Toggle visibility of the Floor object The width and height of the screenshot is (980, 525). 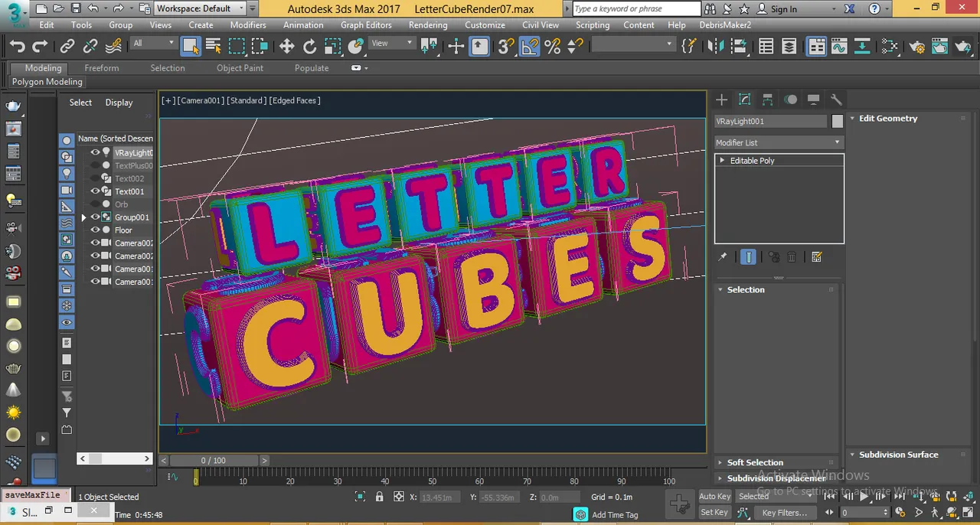coord(96,230)
